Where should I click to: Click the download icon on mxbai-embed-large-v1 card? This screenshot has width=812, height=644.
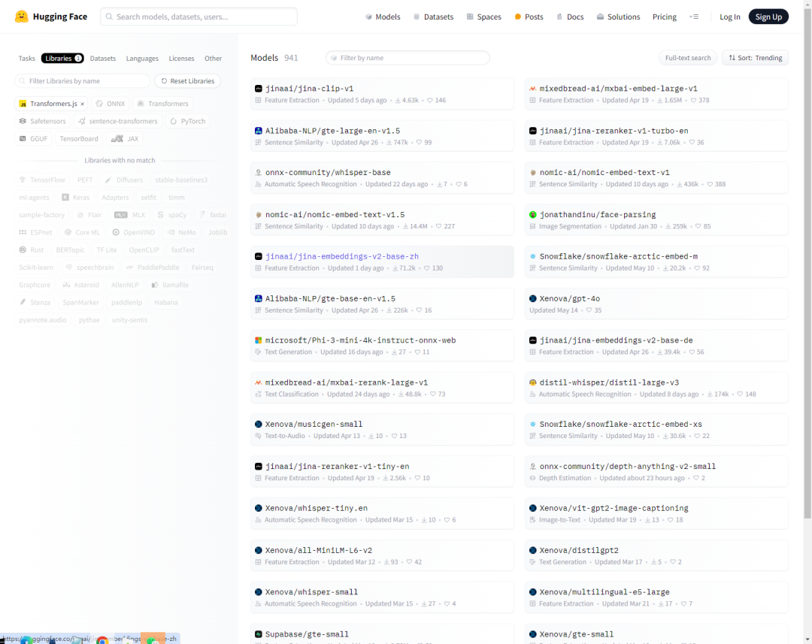tap(660, 101)
